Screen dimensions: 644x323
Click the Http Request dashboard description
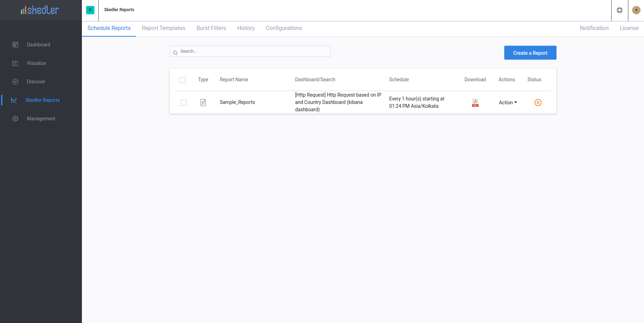338,102
